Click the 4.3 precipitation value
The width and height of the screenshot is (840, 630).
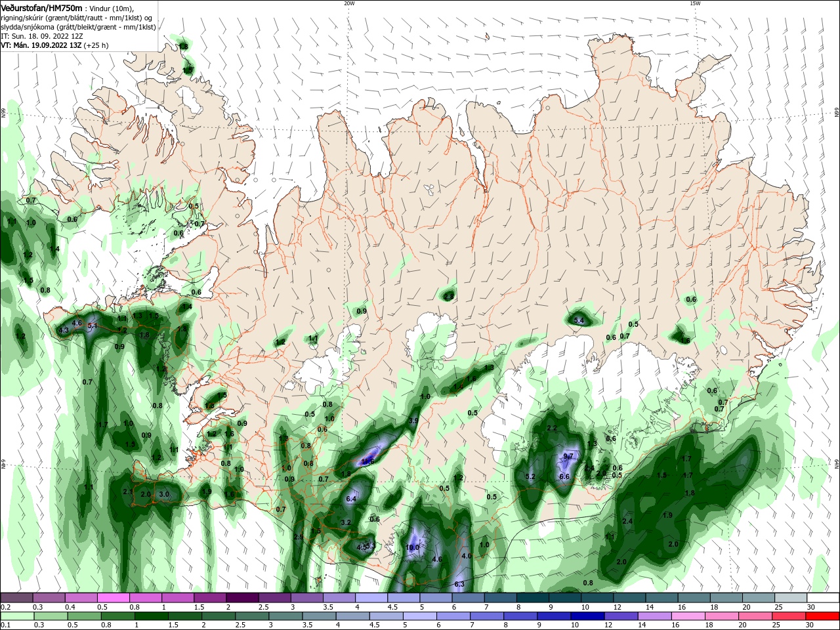point(64,331)
